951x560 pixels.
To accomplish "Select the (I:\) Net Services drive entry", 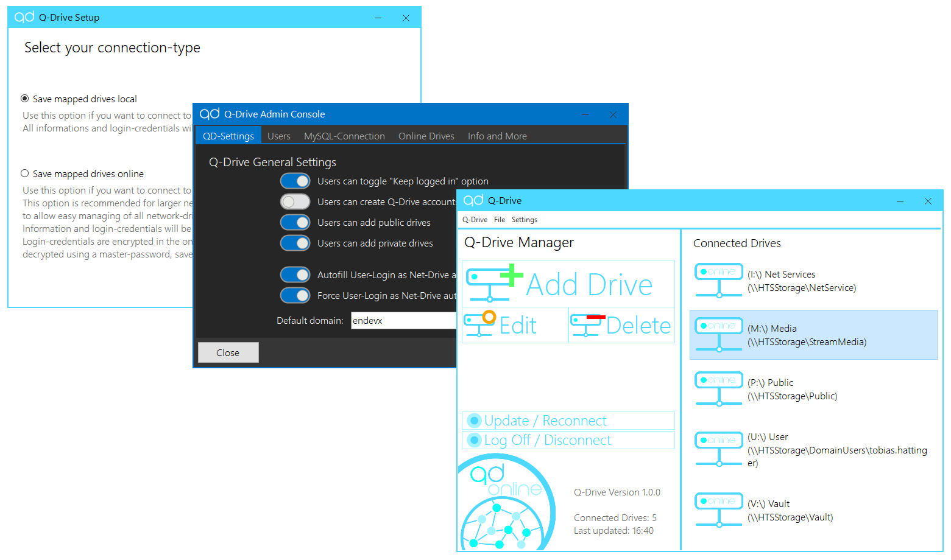I will coord(813,281).
